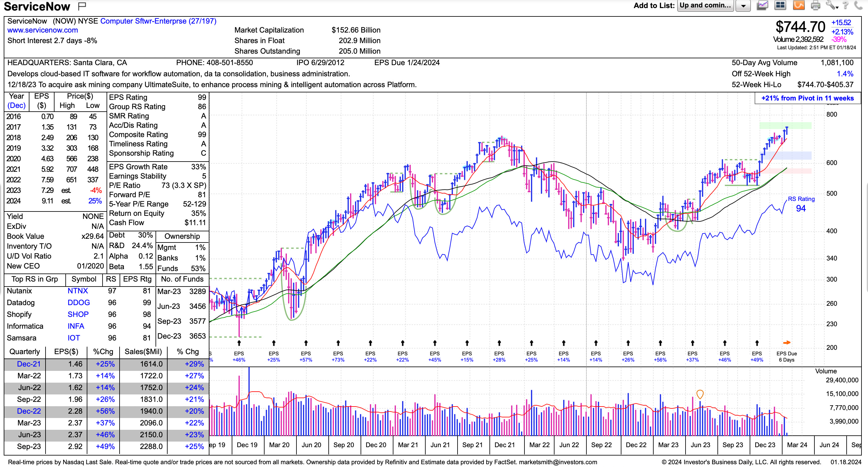Click the 50-Day Avg Volume value 1,081,100
The height and width of the screenshot is (467, 868).
(837, 62)
